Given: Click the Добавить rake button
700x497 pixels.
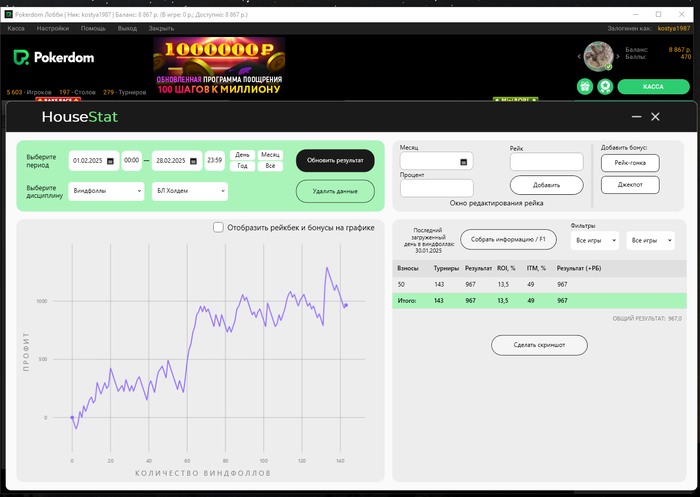Looking at the screenshot, I should point(546,185).
